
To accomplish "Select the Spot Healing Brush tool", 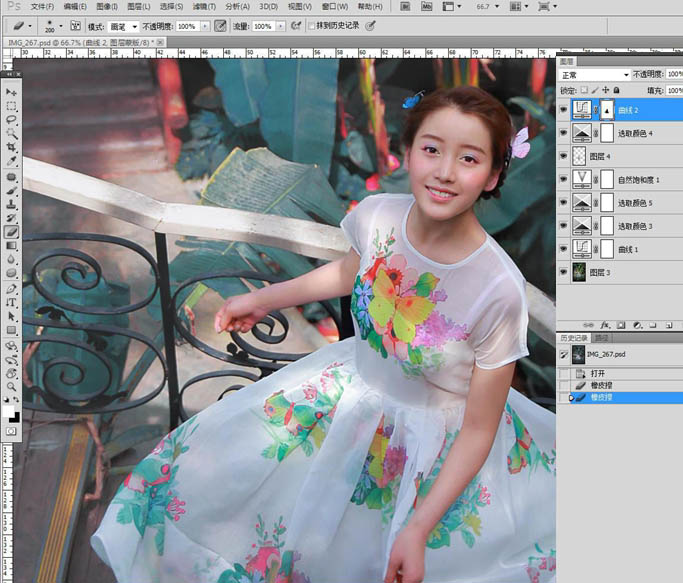I will 11,177.
